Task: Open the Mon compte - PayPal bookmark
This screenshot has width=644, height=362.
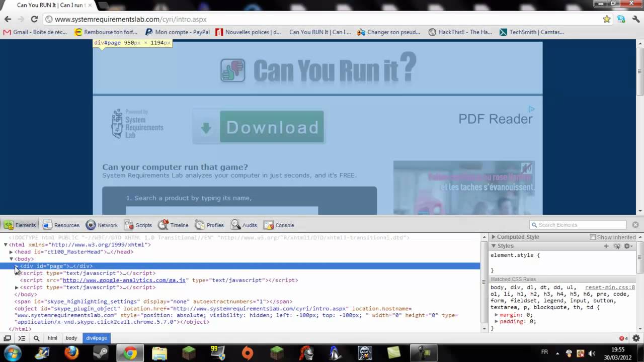Action: pyautogui.click(x=178, y=32)
